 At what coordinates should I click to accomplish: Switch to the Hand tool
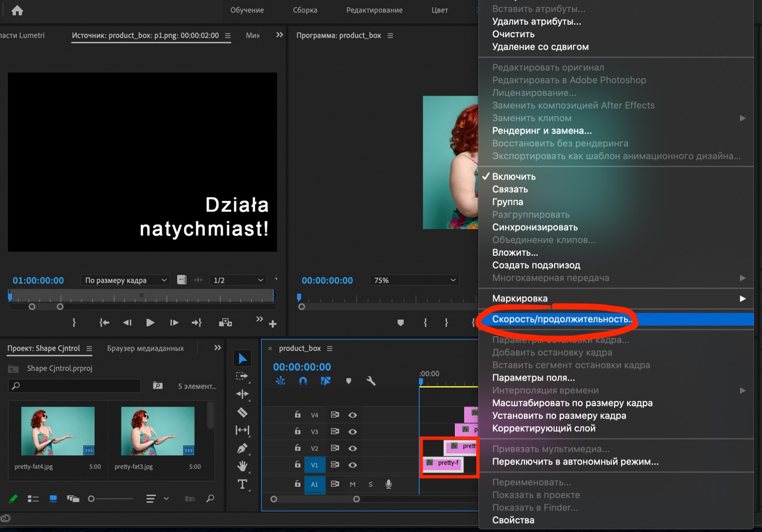pos(242,466)
